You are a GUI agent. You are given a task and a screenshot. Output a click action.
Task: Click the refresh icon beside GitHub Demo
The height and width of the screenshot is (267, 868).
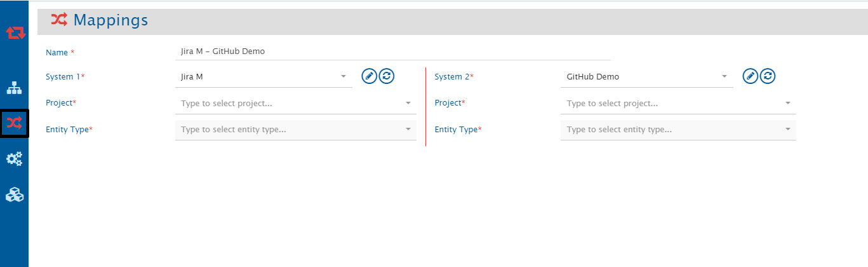[768, 76]
